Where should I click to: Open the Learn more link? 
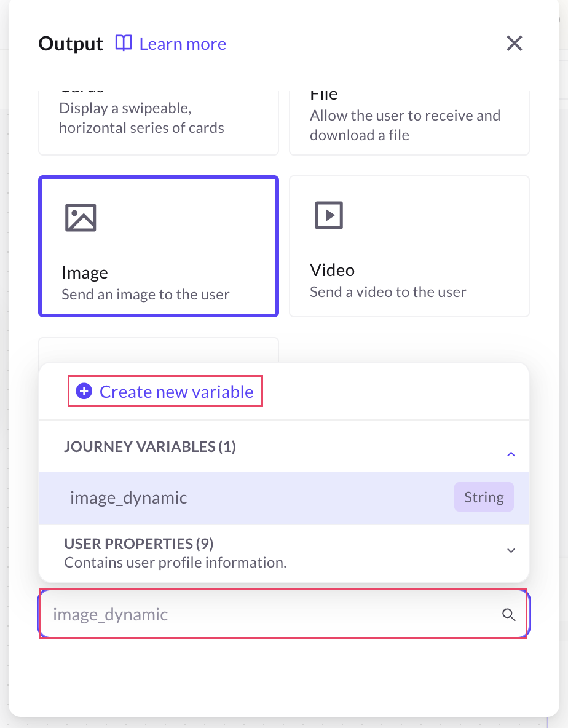183,44
